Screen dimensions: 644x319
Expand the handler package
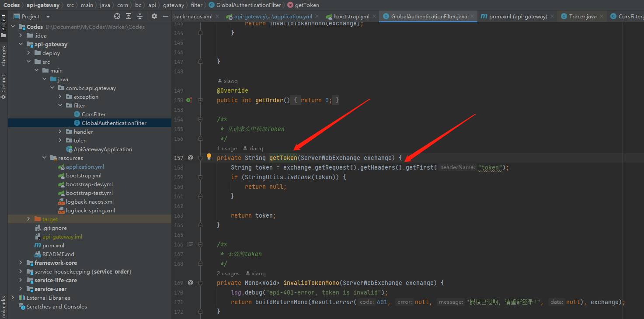[x=60, y=132]
